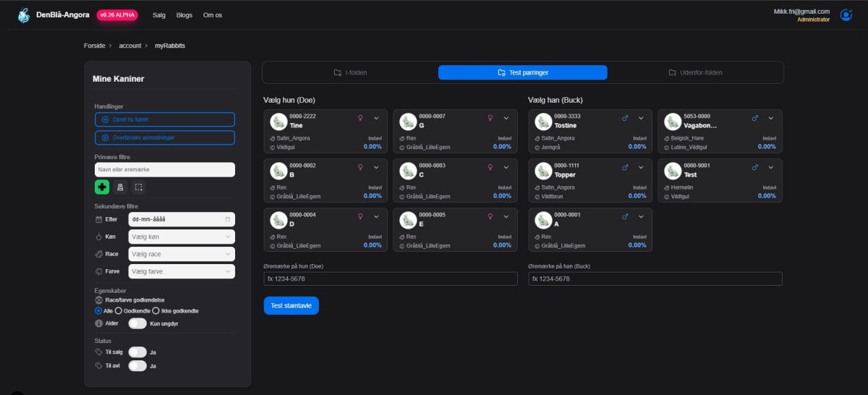Expand card G with the chevron
This screenshot has width=868, height=395.
[x=506, y=118]
